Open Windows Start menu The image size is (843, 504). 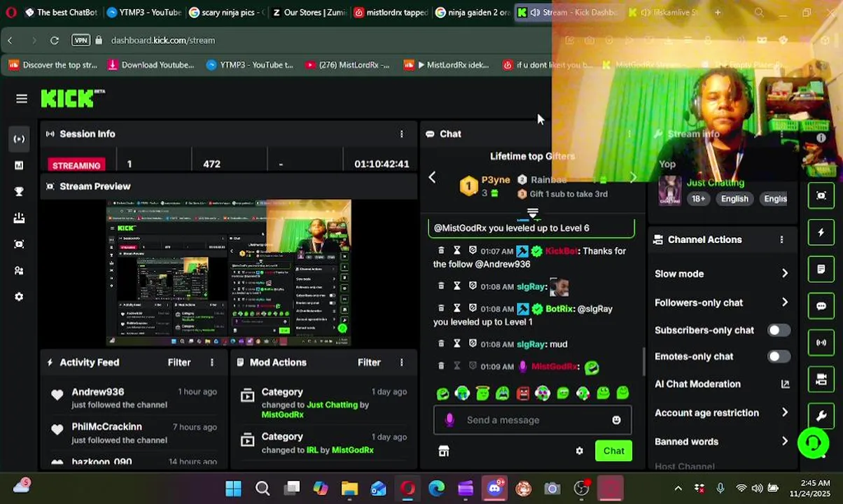(233, 489)
